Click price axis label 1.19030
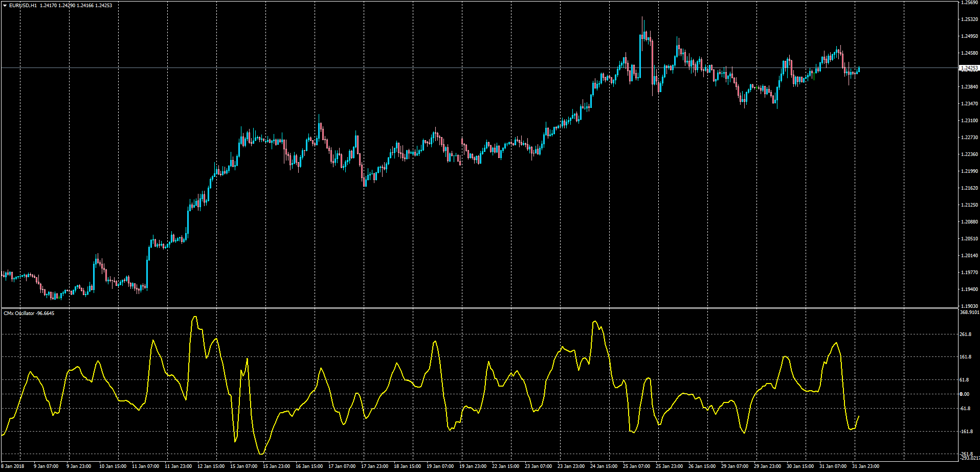Screen dimensions: 980x472 click(x=969, y=306)
